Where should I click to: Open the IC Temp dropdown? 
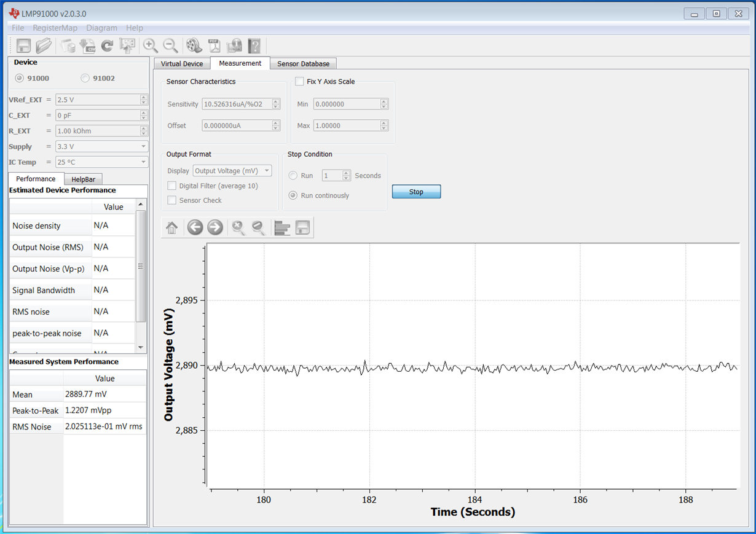pos(101,162)
